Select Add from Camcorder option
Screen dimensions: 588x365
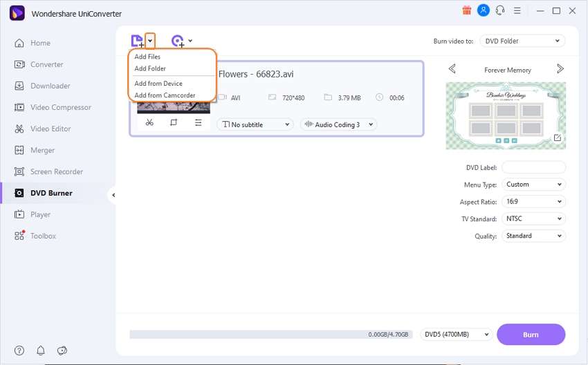tap(165, 95)
